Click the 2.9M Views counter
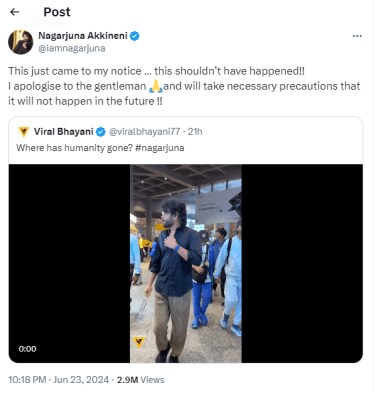The width and height of the screenshot is (374, 393). [x=140, y=380]
